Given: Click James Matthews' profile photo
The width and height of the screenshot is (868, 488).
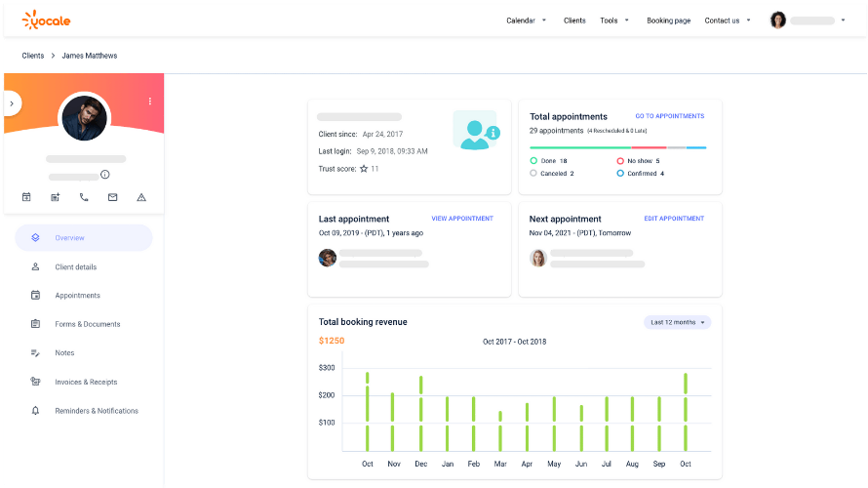Looking at the screenshot, I should click(84, 119).
